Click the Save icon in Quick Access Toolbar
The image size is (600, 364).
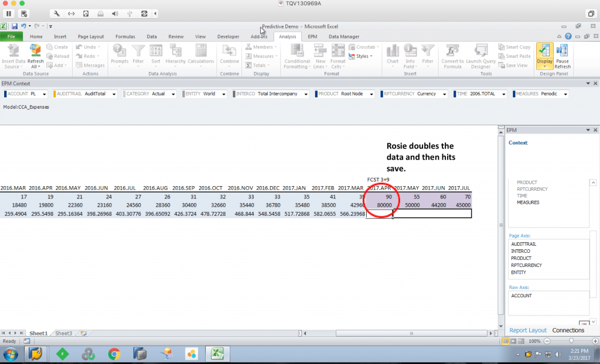coord(14,26)
